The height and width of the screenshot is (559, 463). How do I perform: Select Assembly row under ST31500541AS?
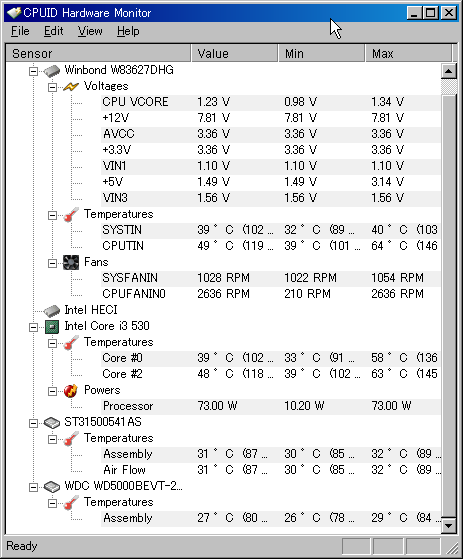coord(271,454)
